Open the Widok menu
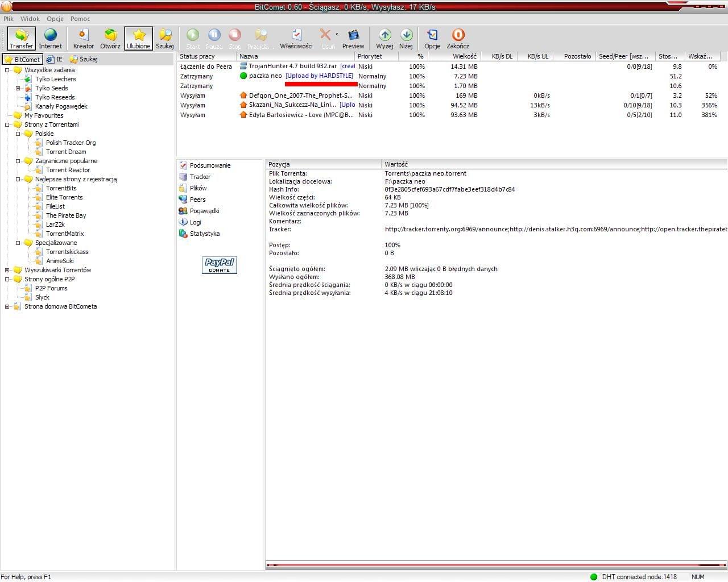 coord(30,19)
